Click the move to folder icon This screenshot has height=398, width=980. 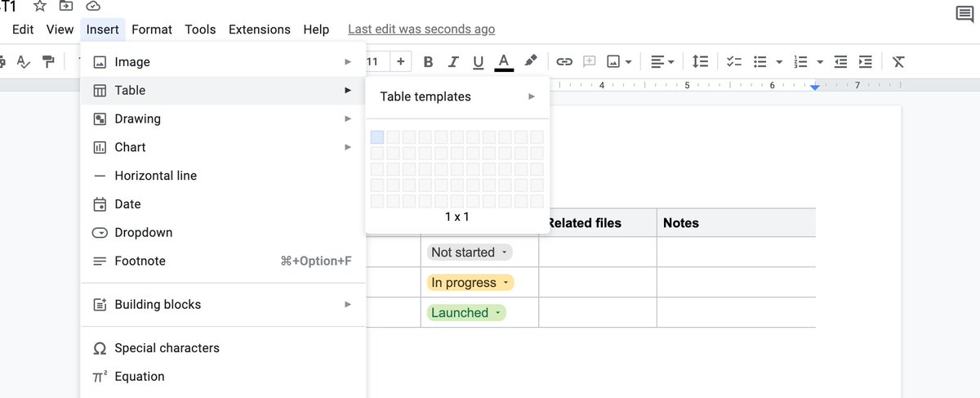(x=66, y=6)
